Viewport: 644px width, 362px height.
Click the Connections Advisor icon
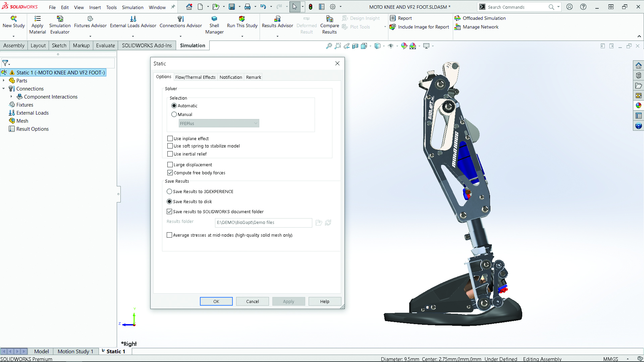(x=181, y=19)
